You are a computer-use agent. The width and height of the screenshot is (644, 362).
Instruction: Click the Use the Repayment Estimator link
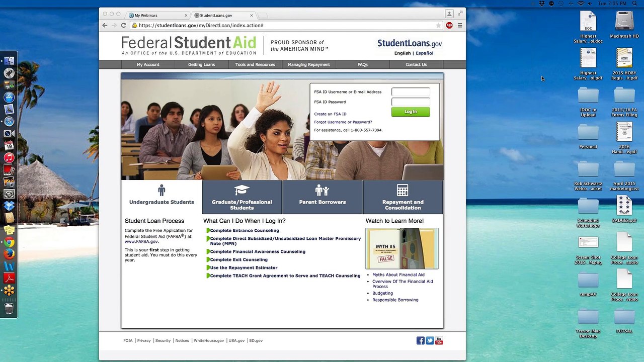pyautogui.click(x=244, y=268)
